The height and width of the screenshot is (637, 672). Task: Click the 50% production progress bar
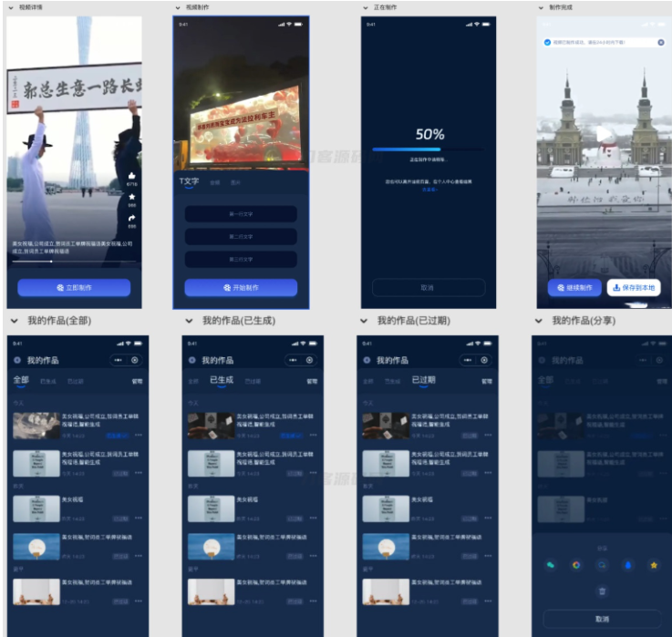[x=429, y=149]
